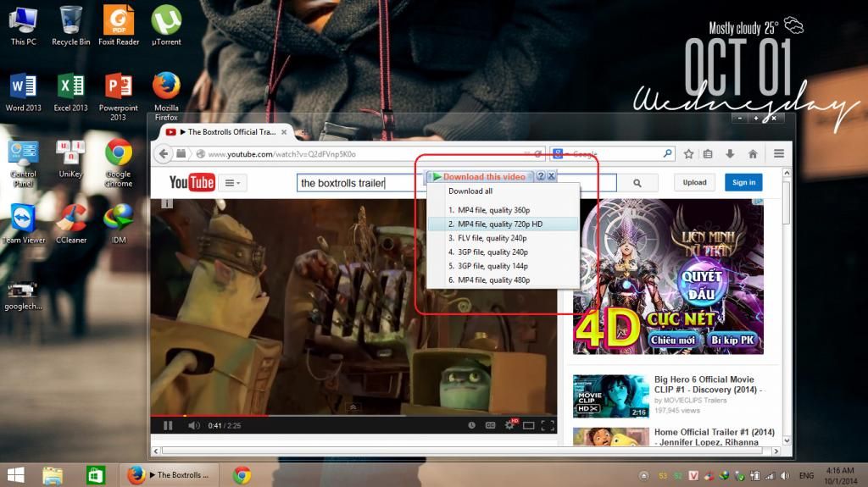Launch Mozilla Firefox desktop shortcut
868x487 pixels.
(166, 97)
